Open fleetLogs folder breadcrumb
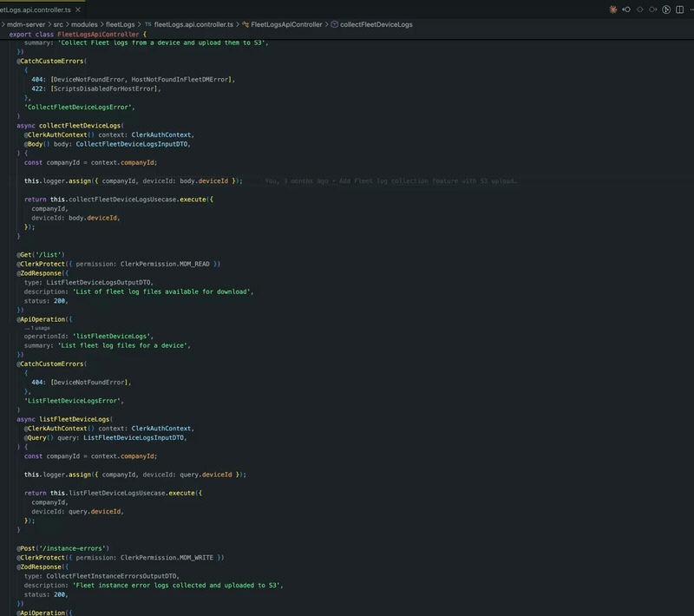The width and height of the screenshot is (694, 616). click(x=120, y=24)
